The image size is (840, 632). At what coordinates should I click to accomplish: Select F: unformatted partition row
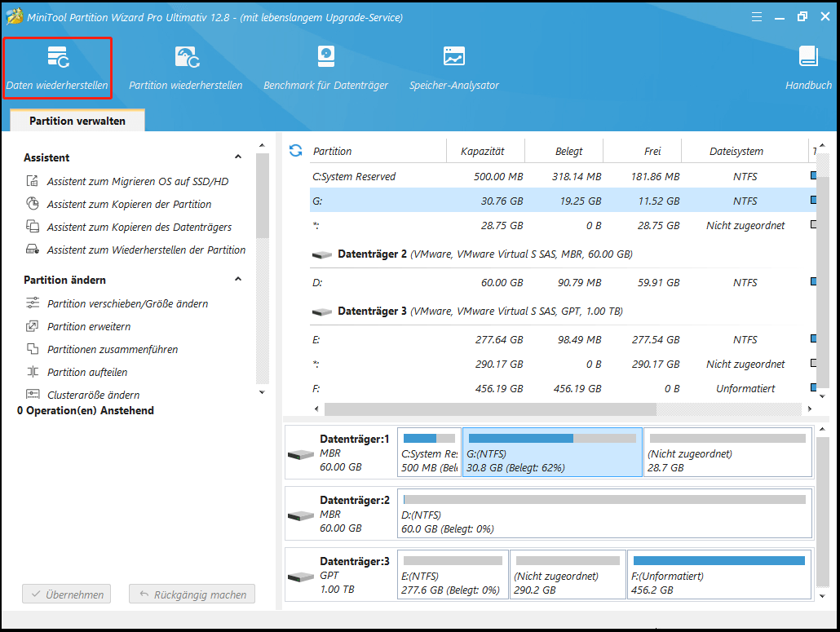[563, 388]
